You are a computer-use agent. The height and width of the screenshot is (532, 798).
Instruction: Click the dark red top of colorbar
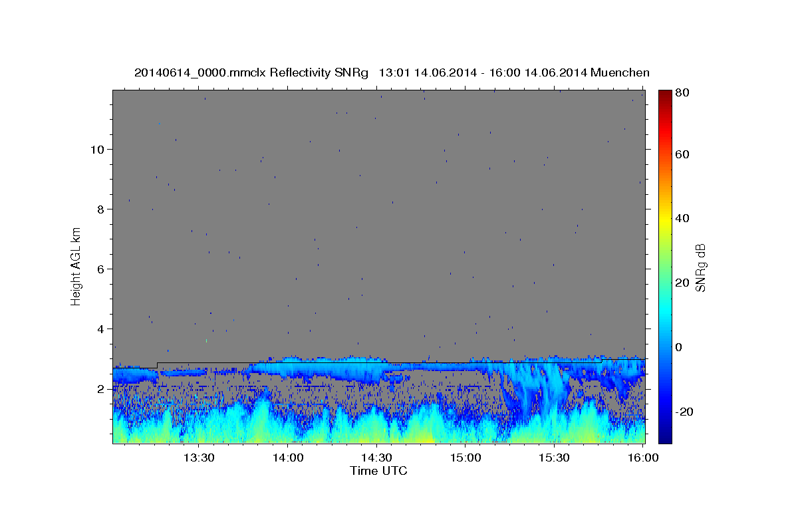click(664, 96)
